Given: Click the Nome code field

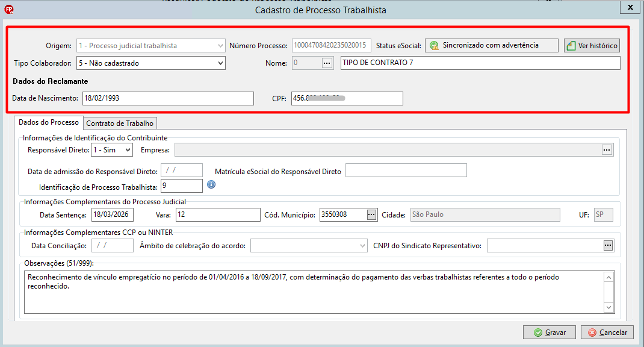Looking at the screenshot, I should (x=306, y=63).
